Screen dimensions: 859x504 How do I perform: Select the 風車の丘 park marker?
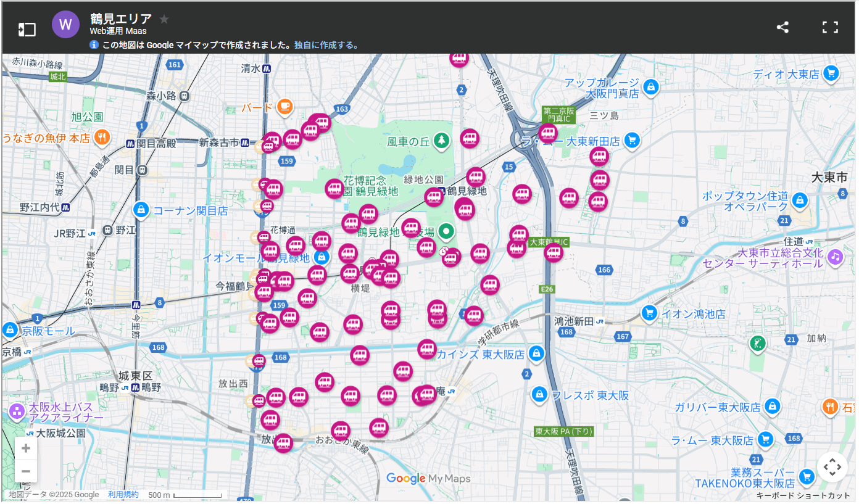click(441, 141)
